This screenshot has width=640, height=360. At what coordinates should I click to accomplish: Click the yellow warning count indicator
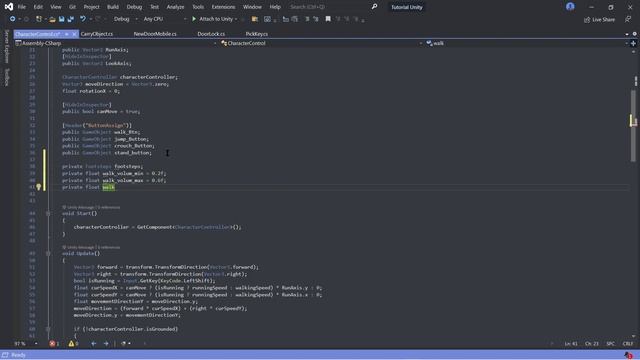[x=73, y=344]
